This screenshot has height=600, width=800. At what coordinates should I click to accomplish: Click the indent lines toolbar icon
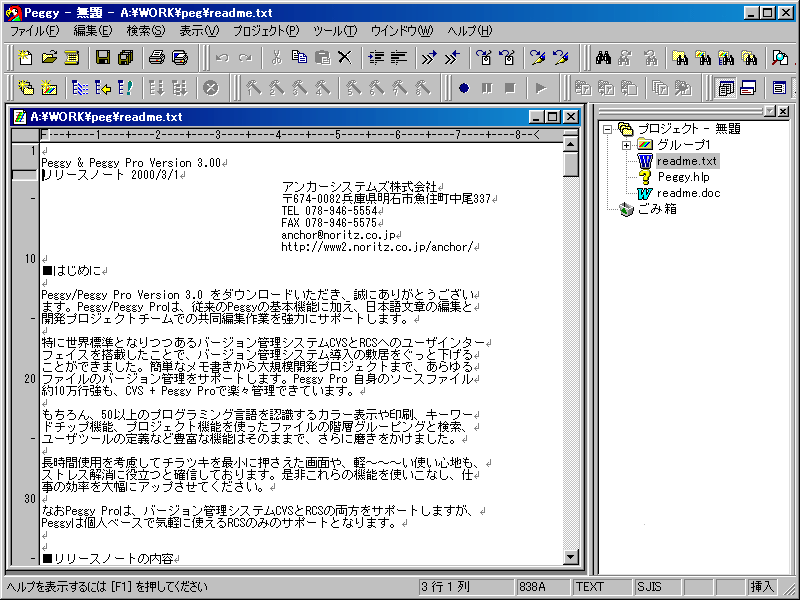pos(376,58)
